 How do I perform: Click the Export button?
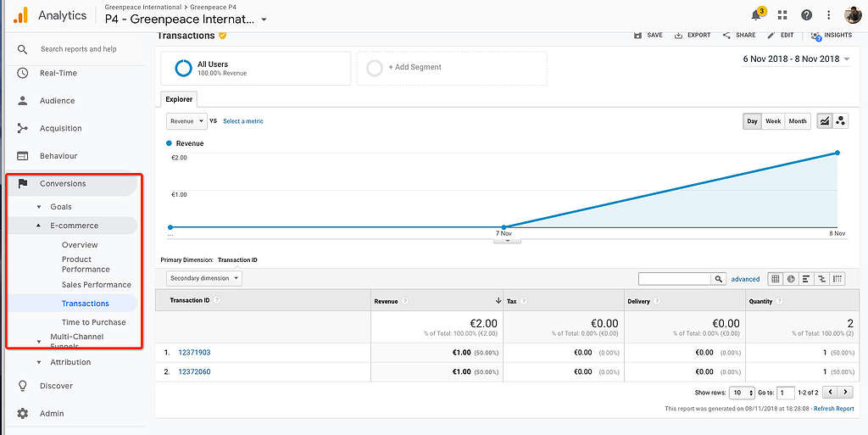(692, 35)
